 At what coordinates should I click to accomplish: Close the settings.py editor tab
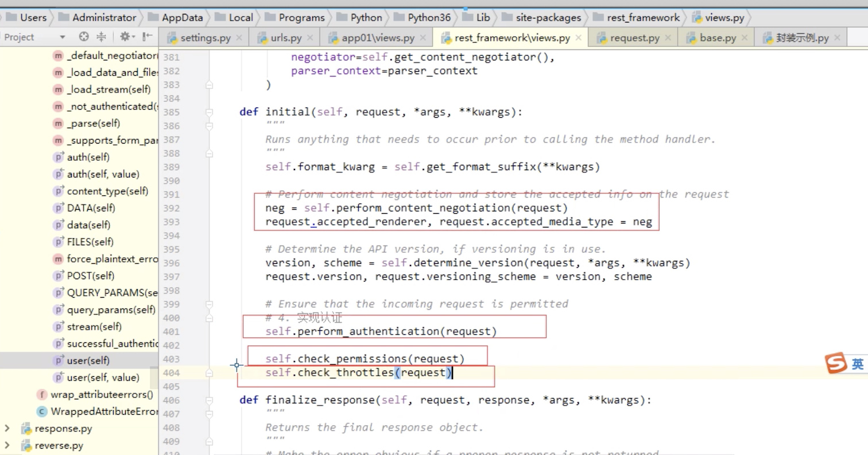tap(238, 38)
